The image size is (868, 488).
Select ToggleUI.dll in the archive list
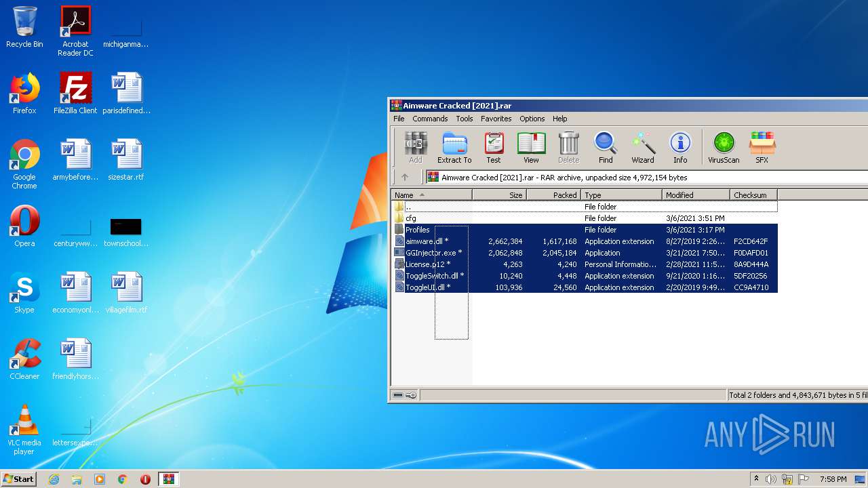(x=585, y=287)
